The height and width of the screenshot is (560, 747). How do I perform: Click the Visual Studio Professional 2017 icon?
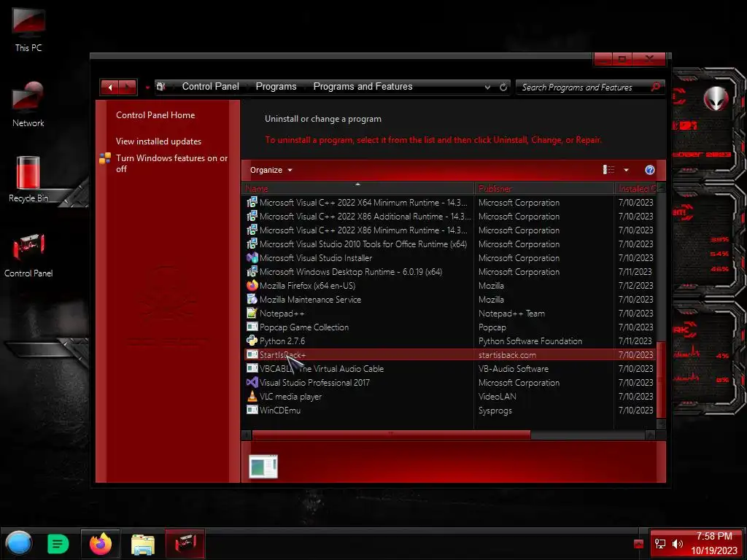coord(252,382)
